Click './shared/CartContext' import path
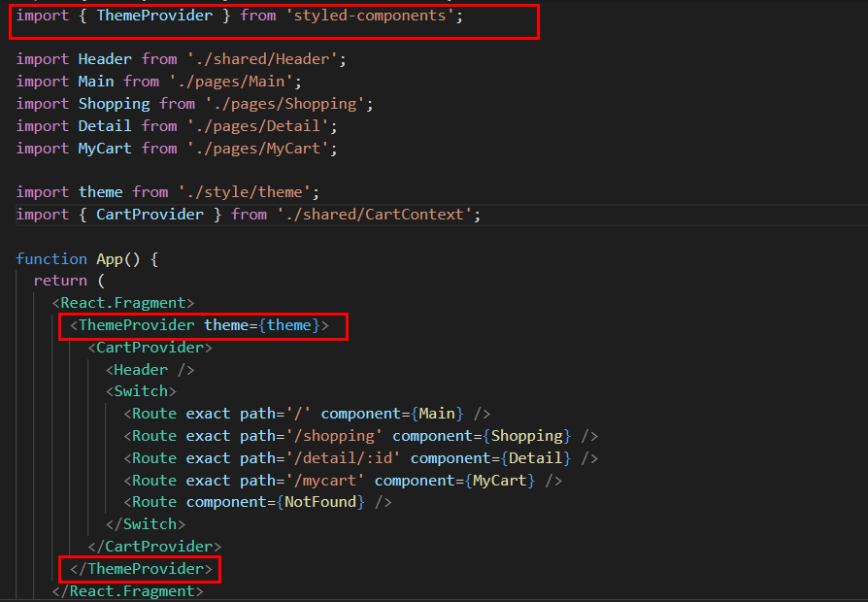Viewport: 868px width, 602px height. click(x=374, y=215)
